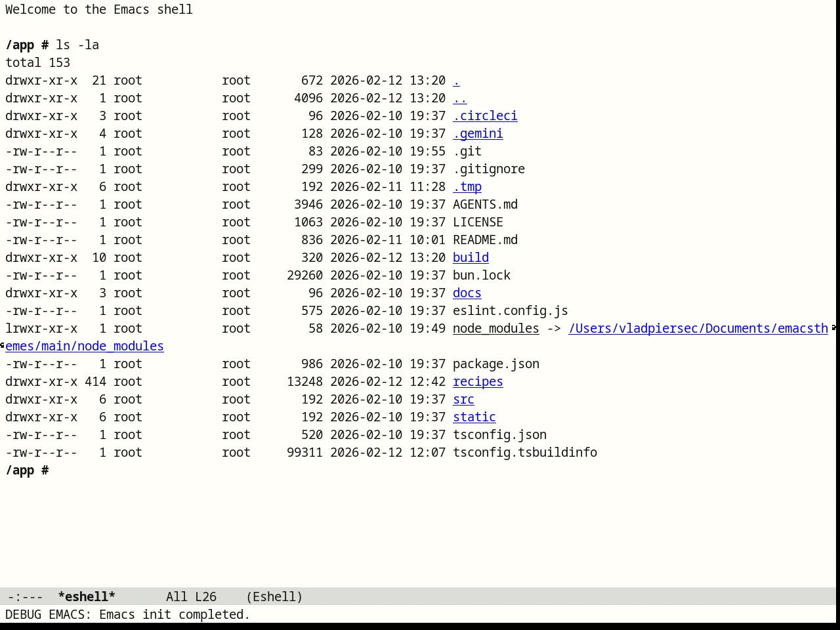
Task: Click the 414 link count for recipes
Action: [95, 382]
